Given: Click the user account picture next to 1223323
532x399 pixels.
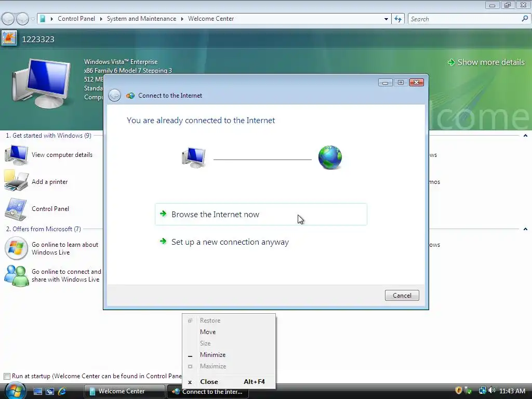Looking at the screenshot, I should click(9, 38).
